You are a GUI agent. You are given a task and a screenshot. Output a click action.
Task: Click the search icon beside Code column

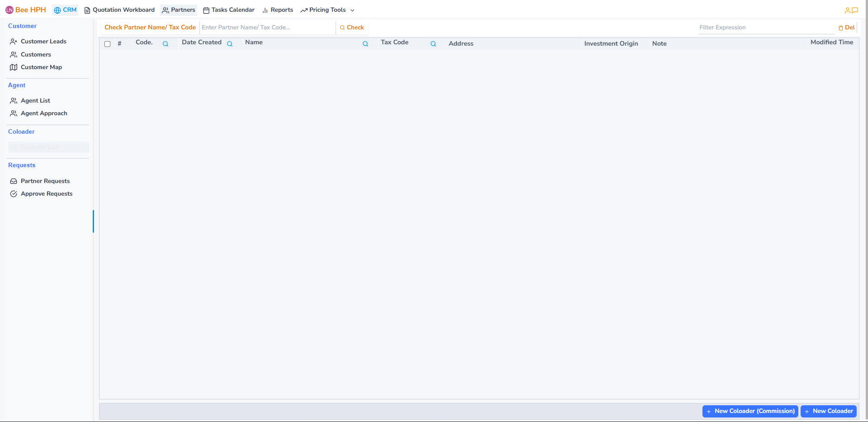[x=166, y=44]
